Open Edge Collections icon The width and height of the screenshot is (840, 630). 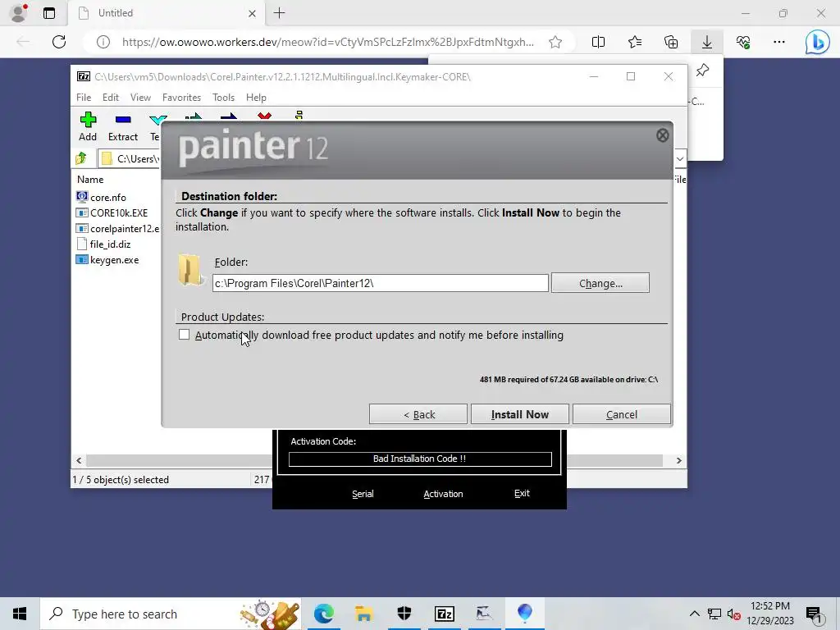tap(671, 42)
